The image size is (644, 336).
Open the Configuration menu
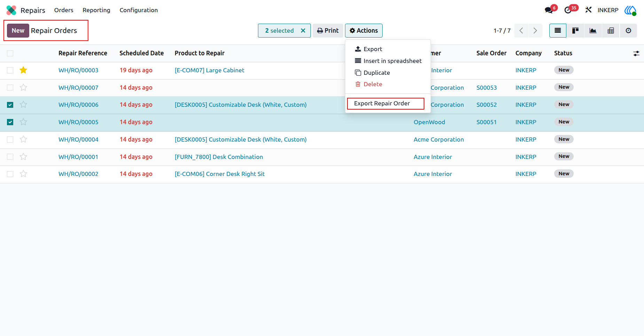[x=139, y=10]
